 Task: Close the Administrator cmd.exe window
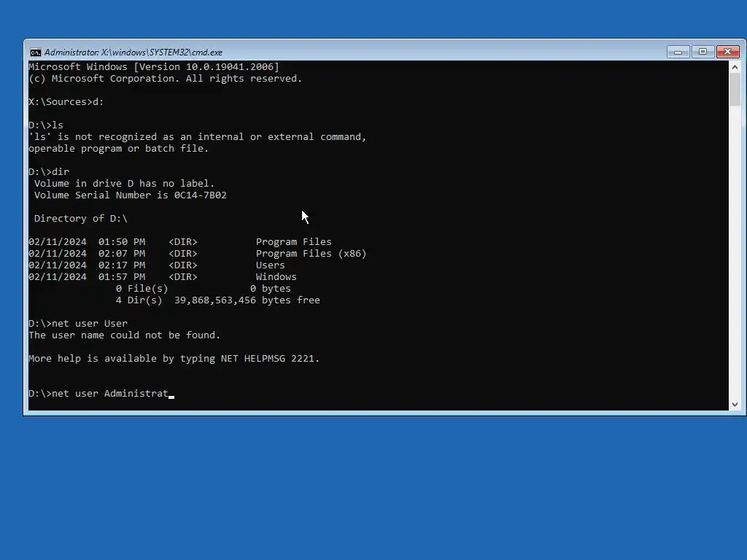click(x=727, y=52)
